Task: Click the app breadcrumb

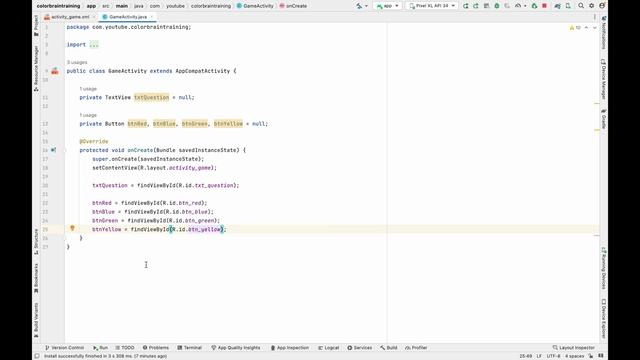Action: coord(91,6)
